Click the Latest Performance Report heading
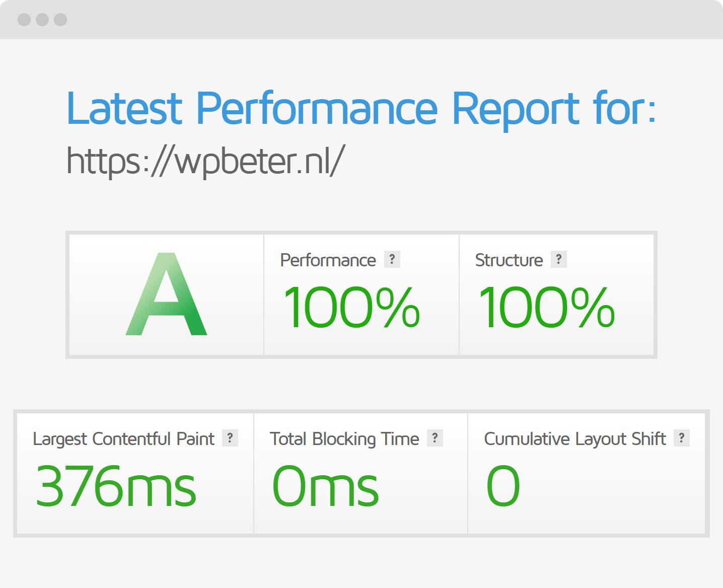This screenshot has height=588, width=723. [x=361, y=110]
